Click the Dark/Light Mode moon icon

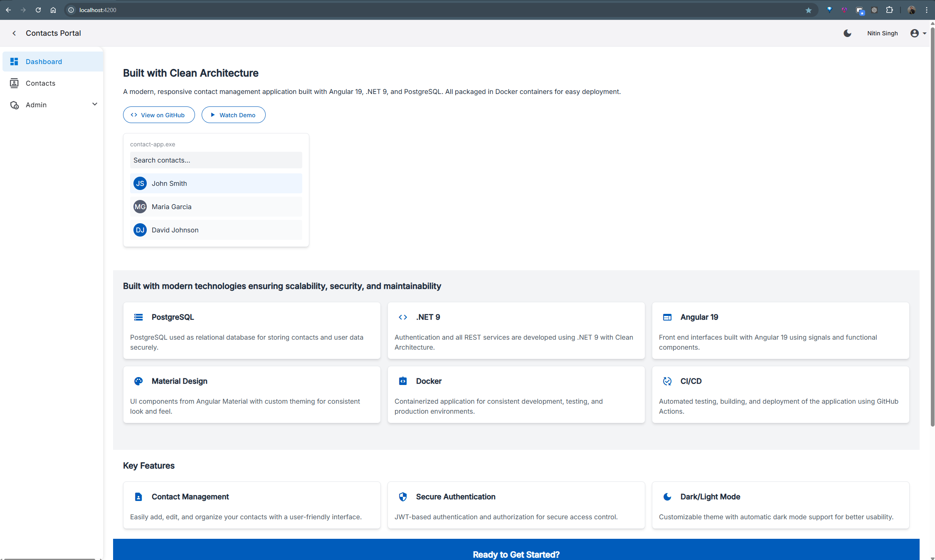point(667,497)
